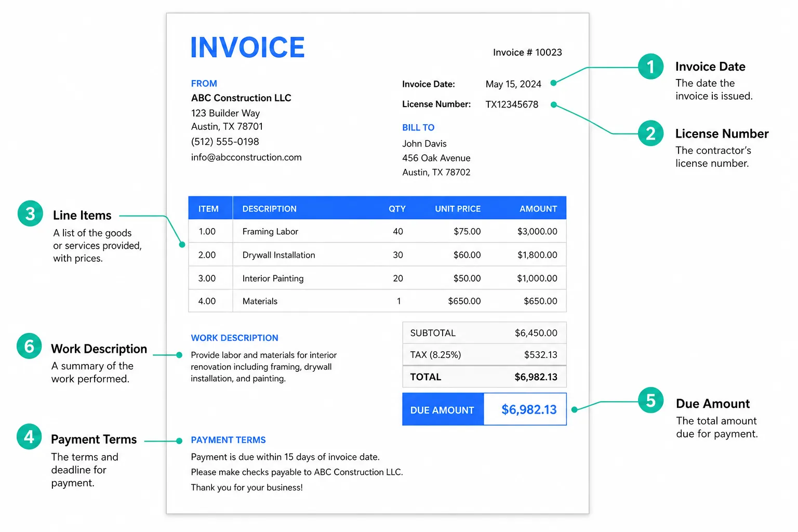Click the amount '$1,800.00'

[537, 255]
